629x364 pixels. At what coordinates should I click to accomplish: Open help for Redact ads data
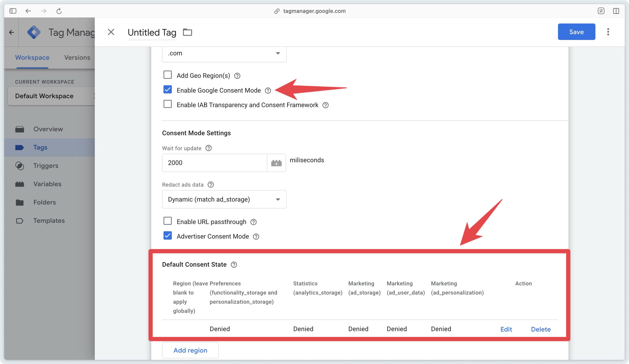211,184
